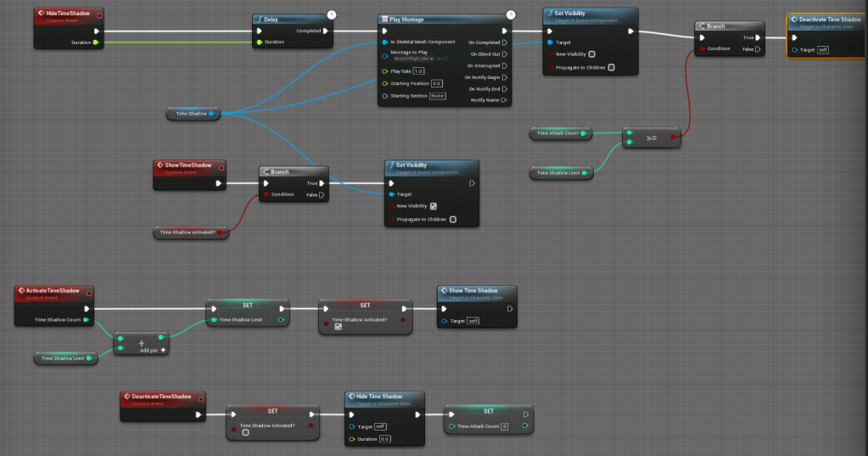Uncheck Time Shadow Activated box after ActivateTimeShadow

coord(338,327)
